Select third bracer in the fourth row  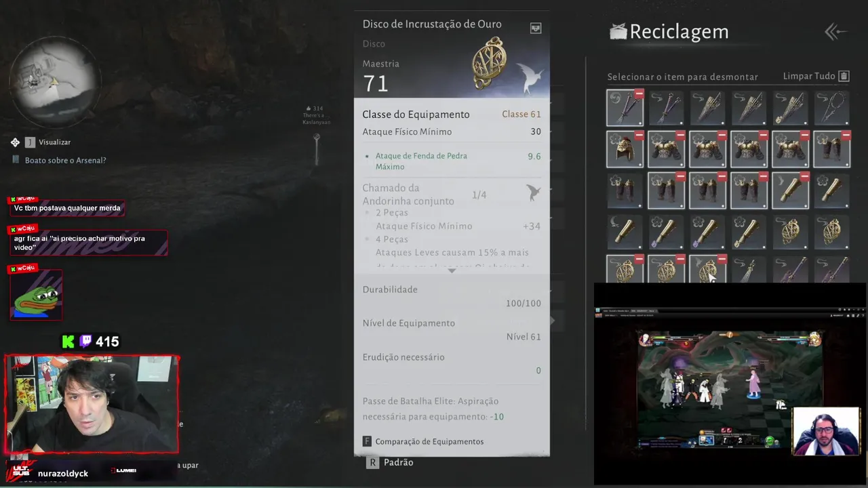707,232
